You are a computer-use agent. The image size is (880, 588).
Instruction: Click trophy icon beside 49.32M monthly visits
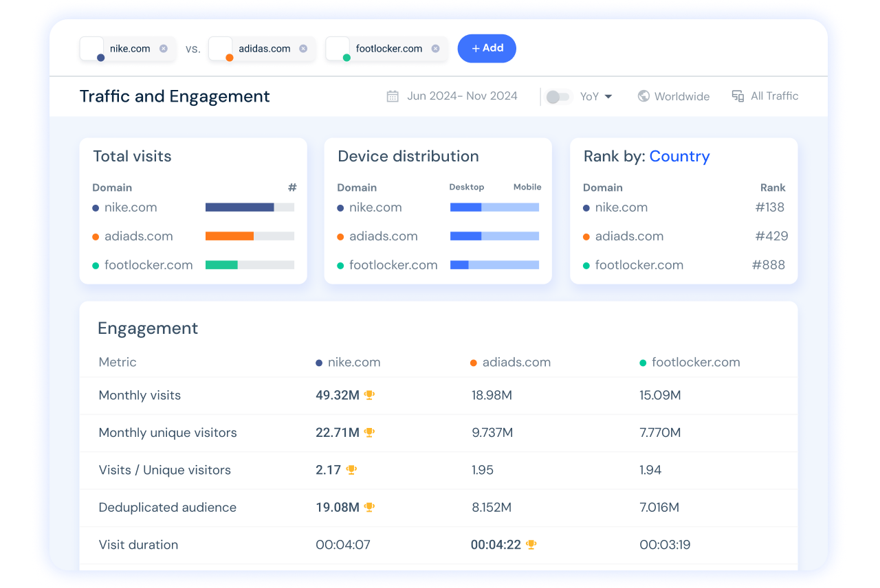tap(369, 395)
